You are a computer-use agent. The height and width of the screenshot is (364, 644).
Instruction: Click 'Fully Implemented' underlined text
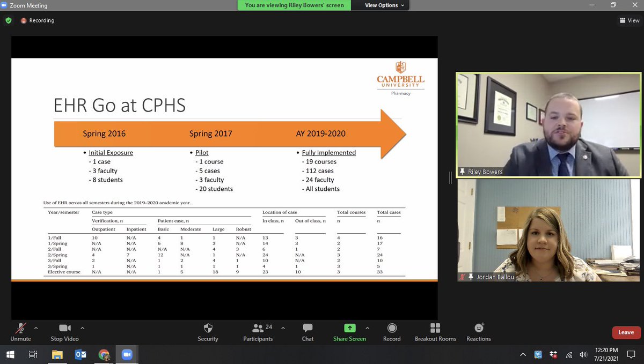pos(328,153)
